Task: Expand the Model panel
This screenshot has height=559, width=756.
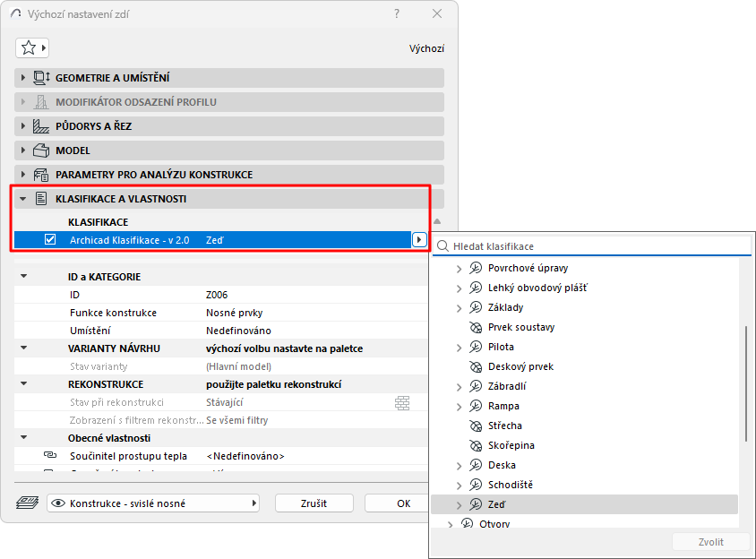Action: click(x=22, y=150)
